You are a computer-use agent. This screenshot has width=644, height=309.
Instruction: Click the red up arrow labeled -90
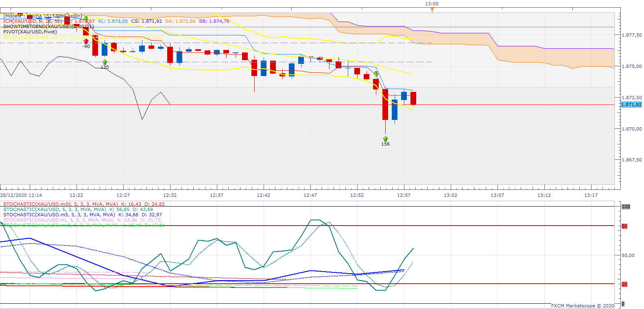[86, 41]
